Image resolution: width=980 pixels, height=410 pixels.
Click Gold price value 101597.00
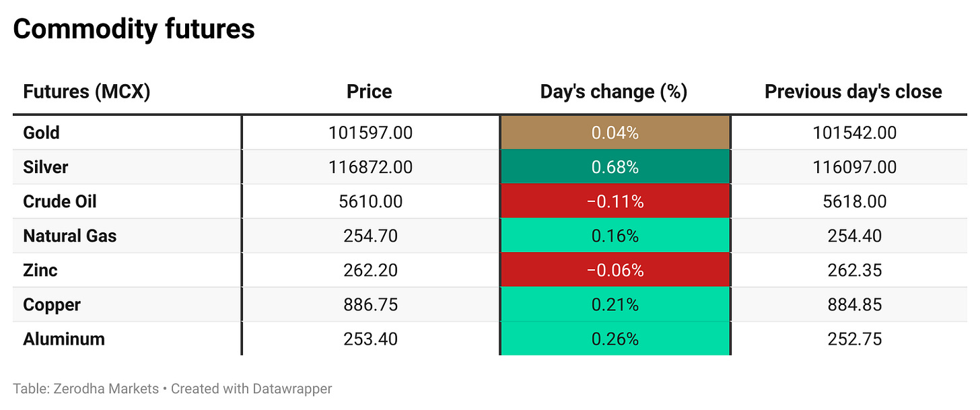(370, 133)
